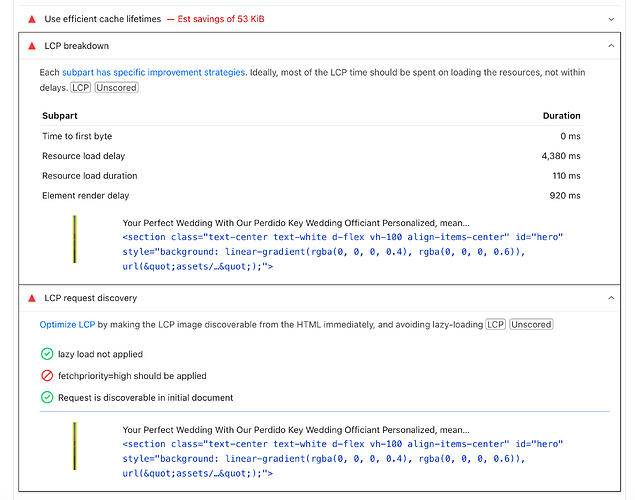Image resolution: width=635 pixels, height=500 pixels.
Task: Click the 'Subpart' column header
Action: 60,116
